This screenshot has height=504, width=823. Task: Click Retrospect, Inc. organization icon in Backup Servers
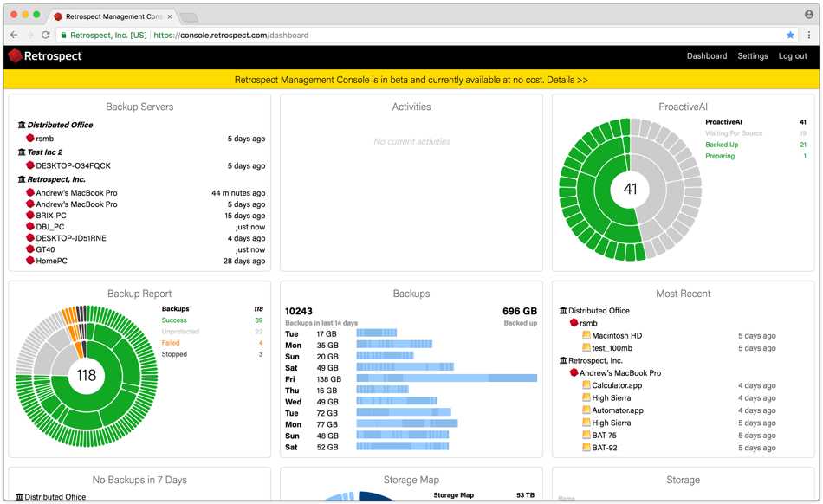coord(22,179)
